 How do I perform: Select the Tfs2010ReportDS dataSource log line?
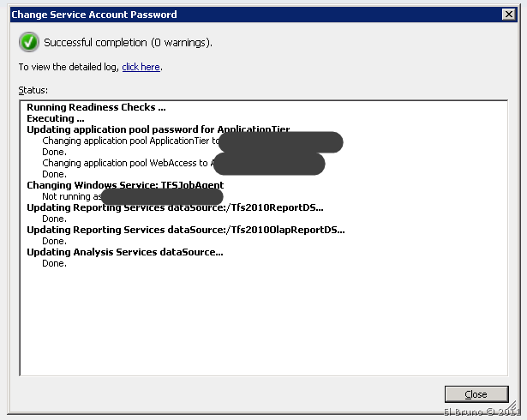click(175, 207)
